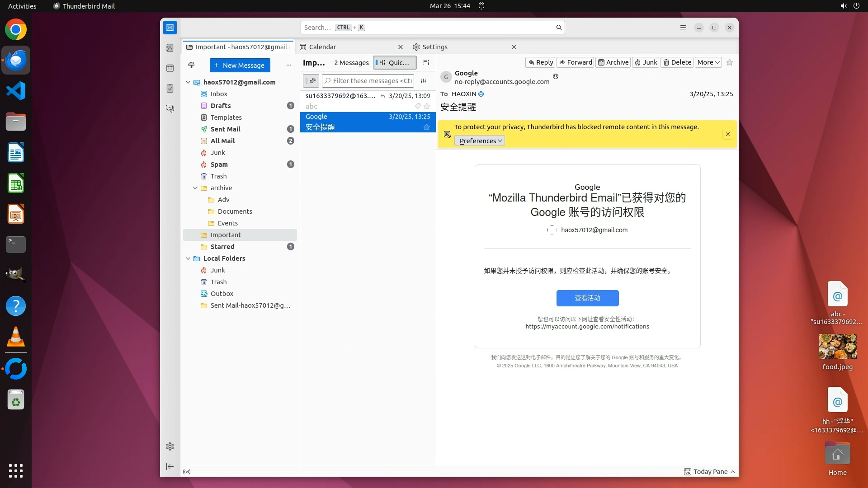Toggle the Quick Filter bar
The image size is (868, 488).
tap(395, 63)
